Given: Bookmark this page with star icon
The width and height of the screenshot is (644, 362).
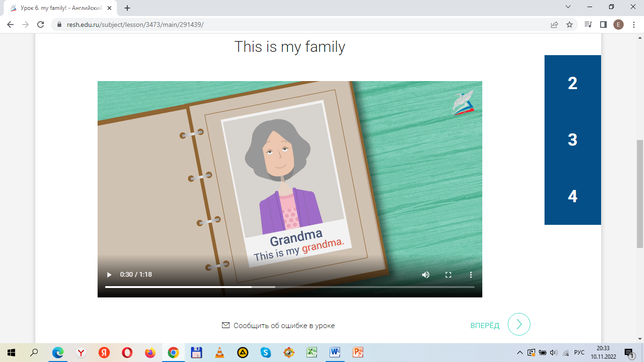Looking at the screenshot, I should (x=570, y=25).
